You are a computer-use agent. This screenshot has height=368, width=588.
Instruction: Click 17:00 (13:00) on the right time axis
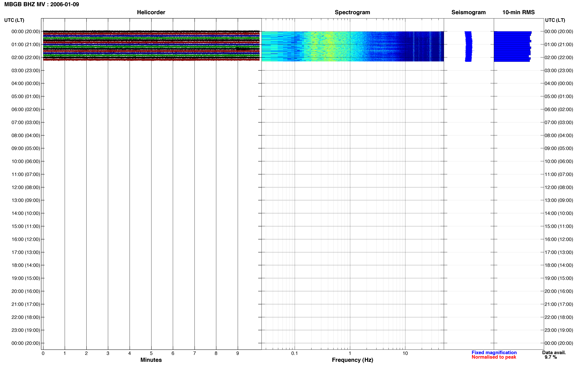point(559,252)
